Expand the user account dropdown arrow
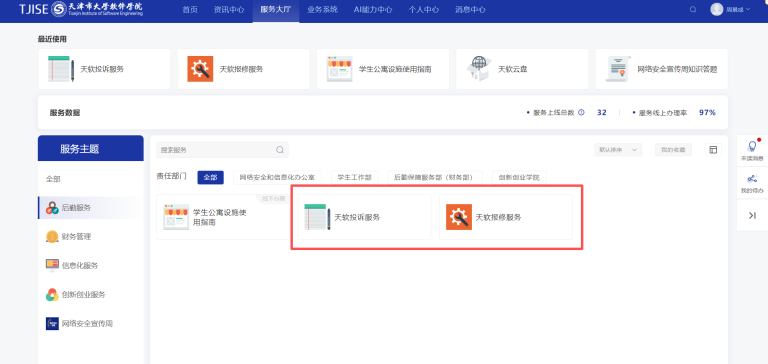 coord(748,9)
